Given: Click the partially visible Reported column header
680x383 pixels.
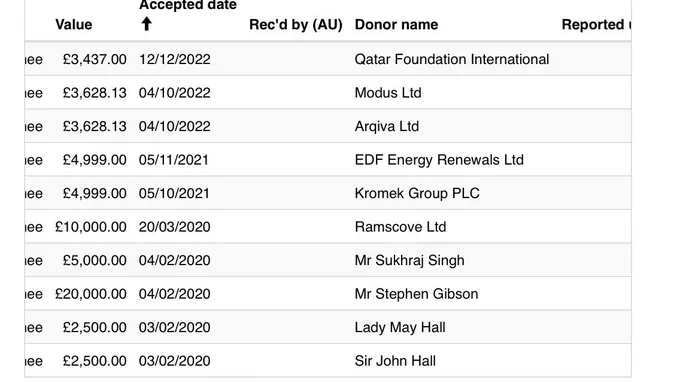Looking at the screenshot, I should 596,25.
